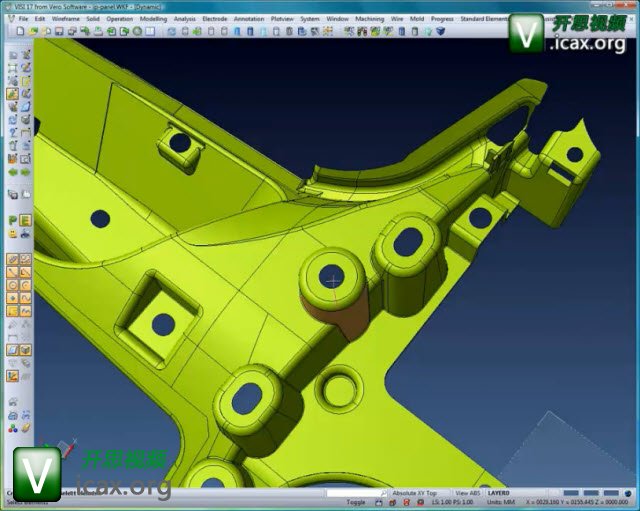Click the globe icon in the status bar
This screenshot has width=640, height=511.
pyautogui.click(x=628, y=493)
